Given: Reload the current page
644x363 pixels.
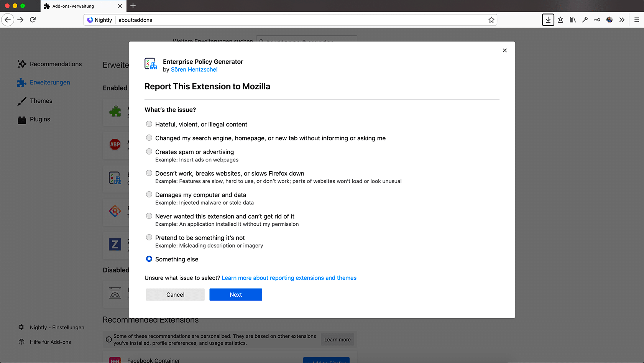Looking at the screenshot, I should point(33,20).
